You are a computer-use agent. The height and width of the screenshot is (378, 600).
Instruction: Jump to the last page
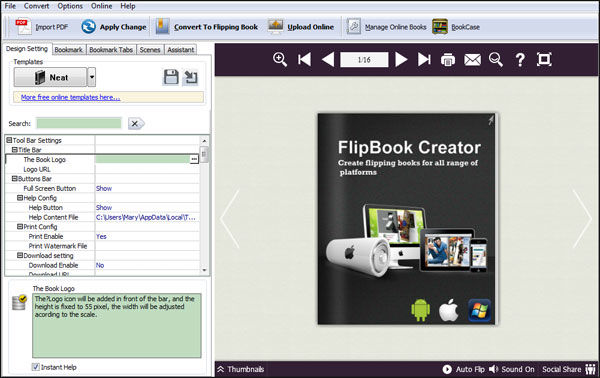[x=424, y=60]
